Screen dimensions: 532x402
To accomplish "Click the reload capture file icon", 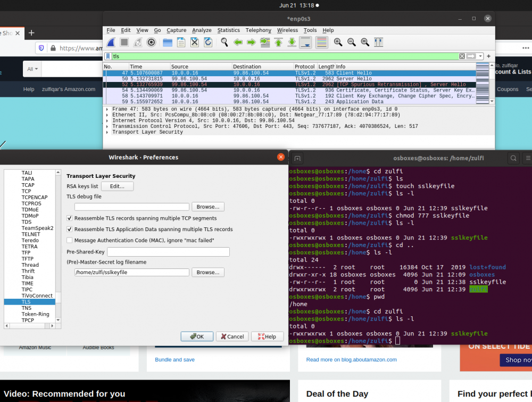I will [x=208, y=43].
